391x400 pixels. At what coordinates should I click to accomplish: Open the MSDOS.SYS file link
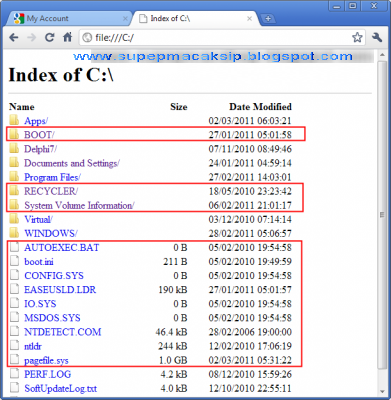point(52,318)
